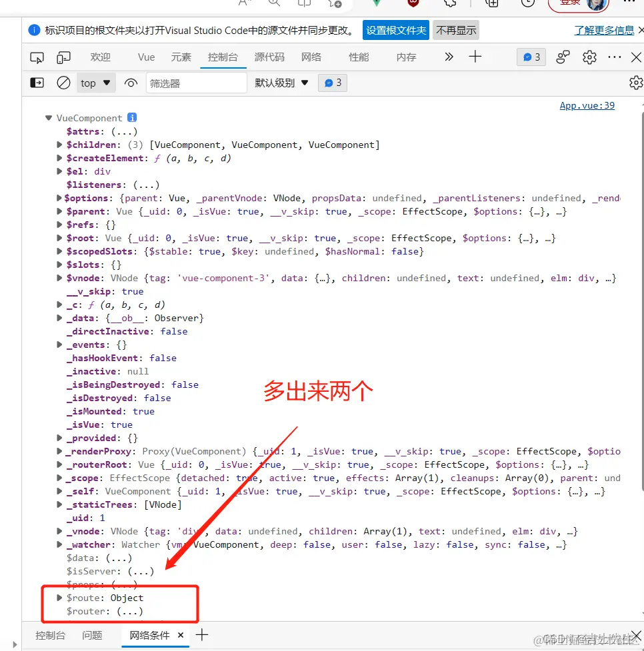Click the info icon in the notification bar
The width and height of the screenshot is (644, 651).
tap(34, 30)
